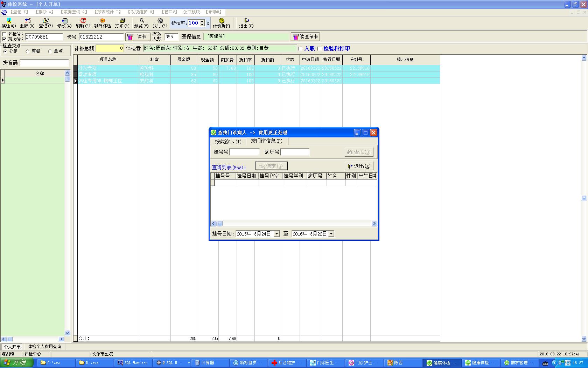Click the 登记(E) register toolbar icon
This screenshot has width=588, height=368.
(46, 23)
